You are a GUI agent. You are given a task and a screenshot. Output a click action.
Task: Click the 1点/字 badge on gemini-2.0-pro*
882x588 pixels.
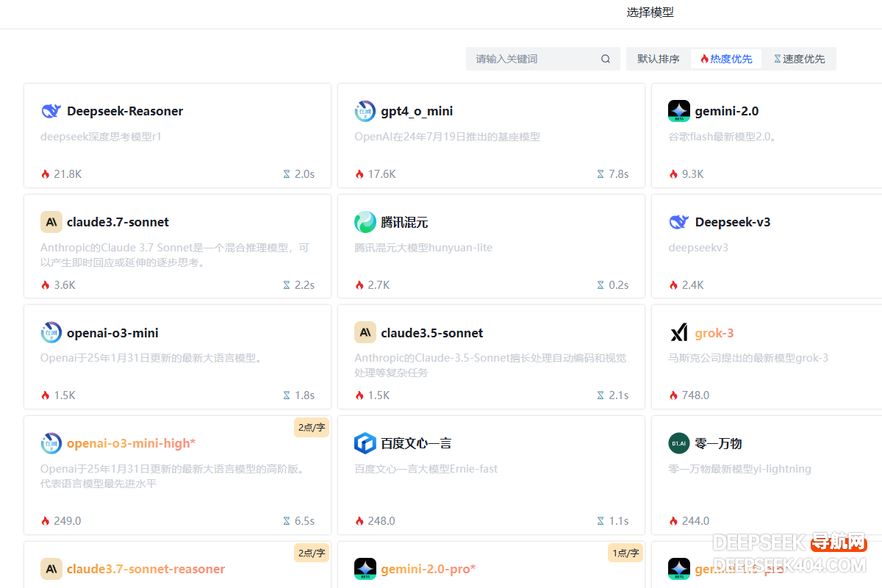point(625,553)
